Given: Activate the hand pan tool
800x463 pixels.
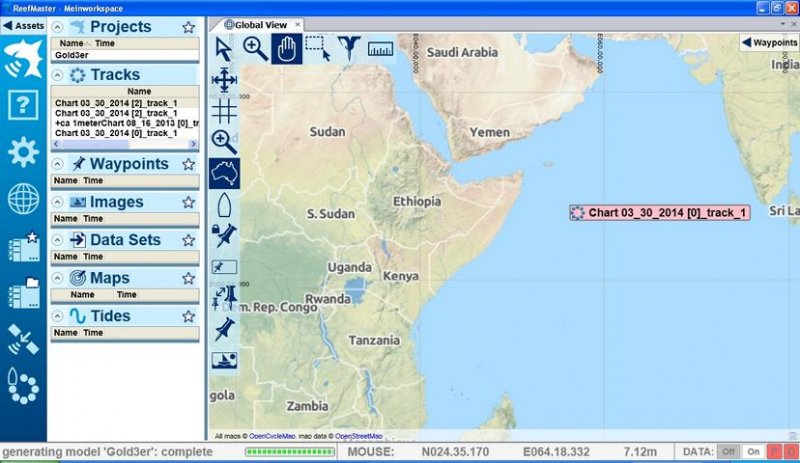Looking at the screenshot, I should coord(286,48).
